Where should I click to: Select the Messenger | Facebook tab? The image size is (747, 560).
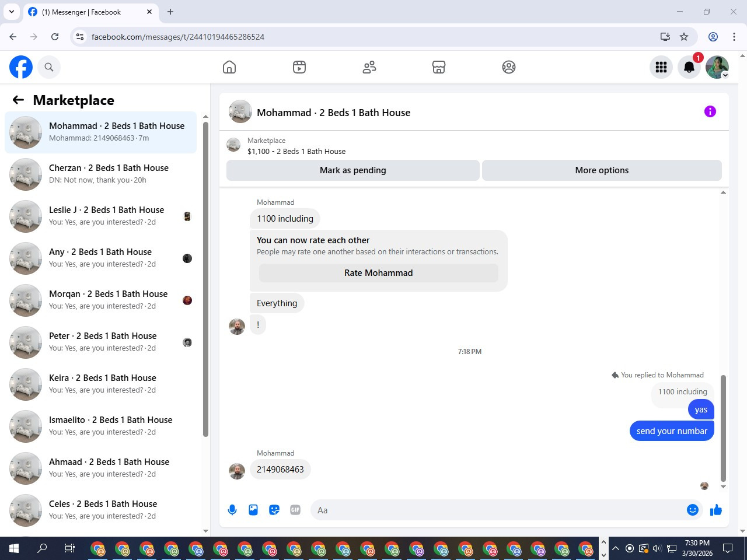click(x=90, y=12)
